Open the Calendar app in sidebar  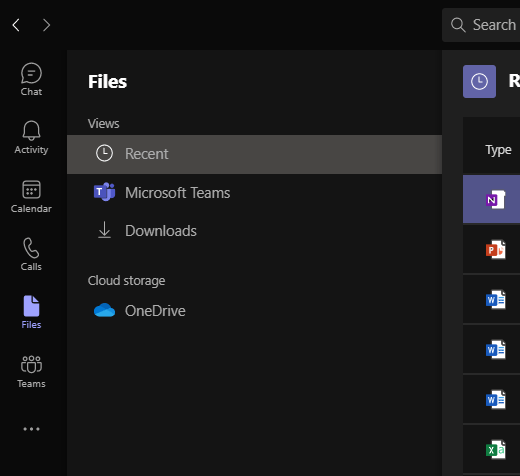(x=31, y=197)
